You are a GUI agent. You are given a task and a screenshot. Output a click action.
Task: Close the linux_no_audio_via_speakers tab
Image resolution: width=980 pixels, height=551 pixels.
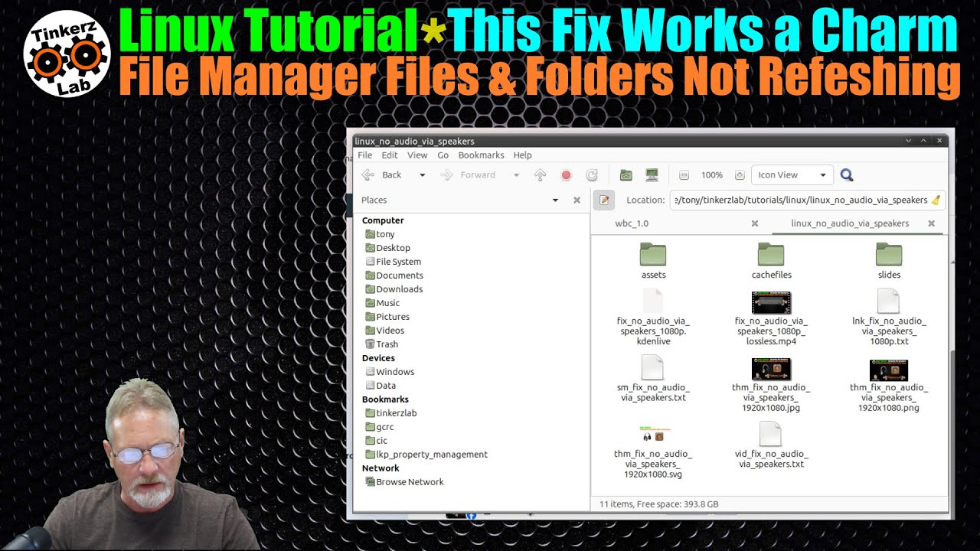(931, 223)
